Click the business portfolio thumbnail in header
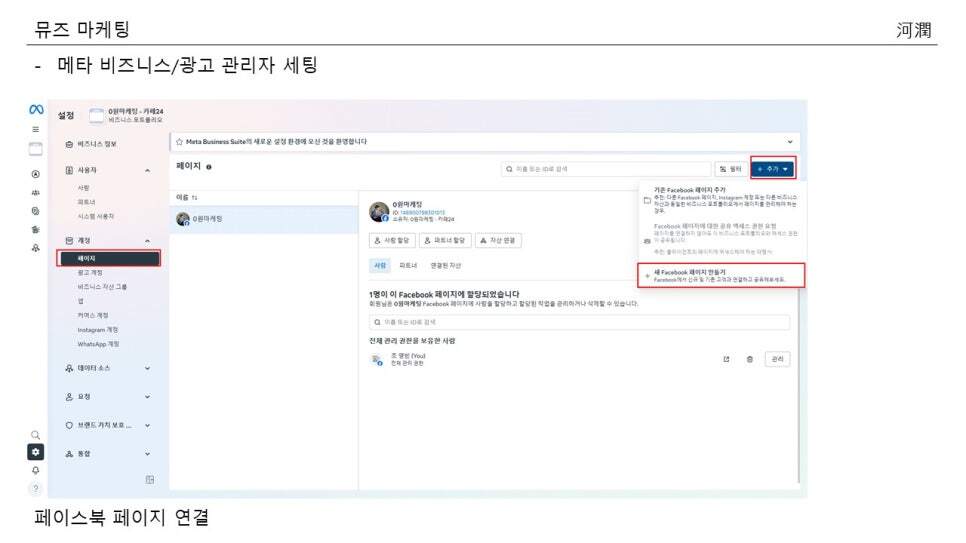966x543 pixels. point(96,115)
